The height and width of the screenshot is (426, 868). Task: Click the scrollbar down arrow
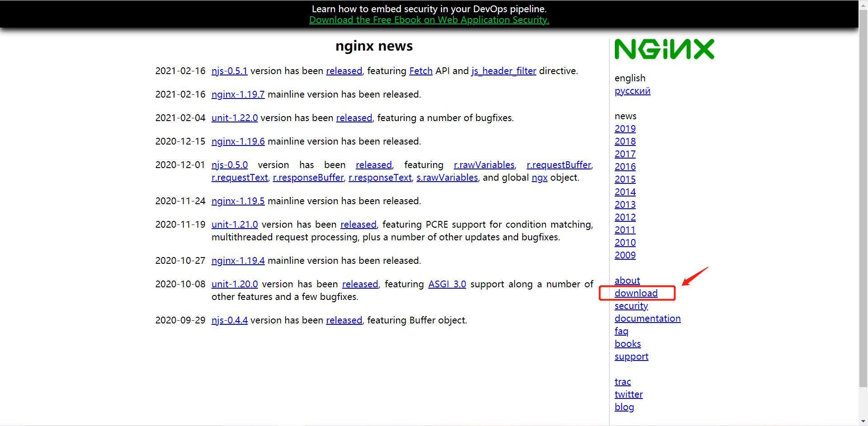(x=863, y=421)
